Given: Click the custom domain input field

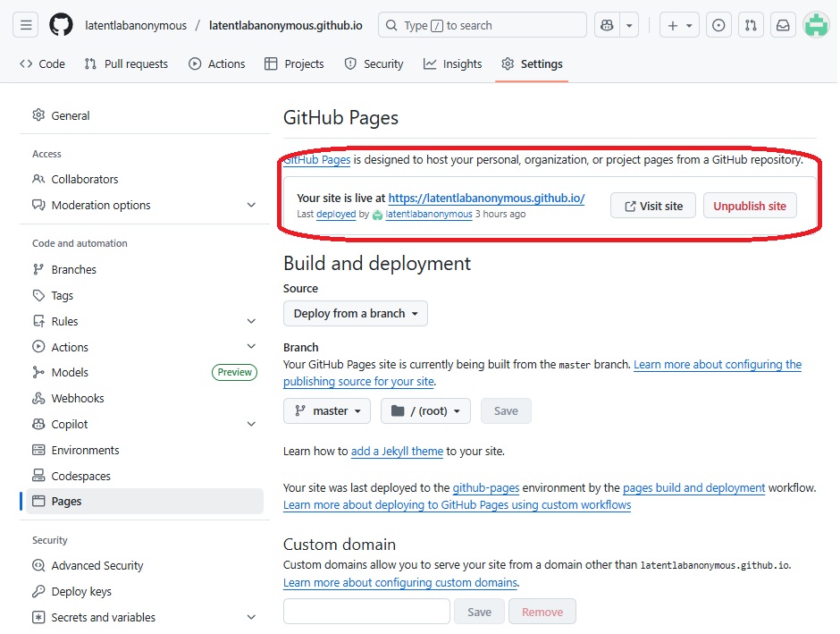Looking at the screenshot, I should (x=365, y=611).
